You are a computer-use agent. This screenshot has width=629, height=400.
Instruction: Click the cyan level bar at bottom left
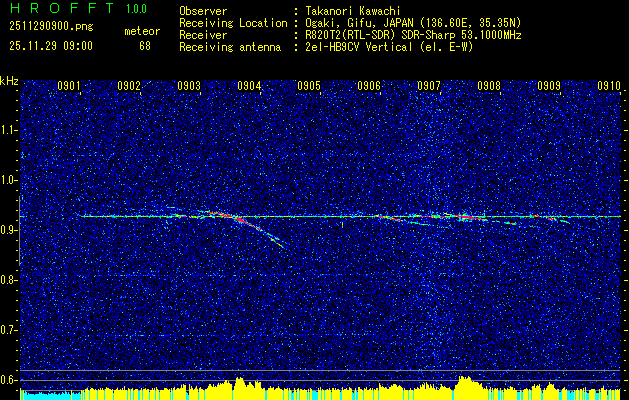point(50,396)
